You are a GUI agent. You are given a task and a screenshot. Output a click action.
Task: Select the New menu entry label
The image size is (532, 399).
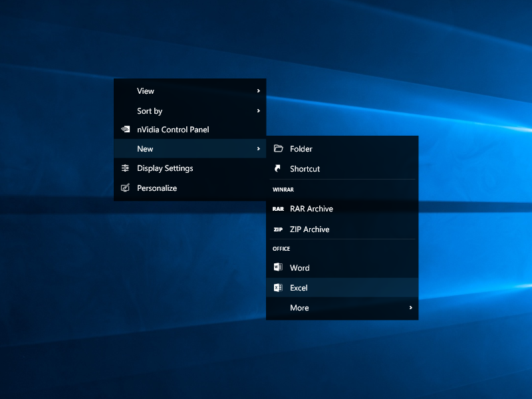click(145, 149)
